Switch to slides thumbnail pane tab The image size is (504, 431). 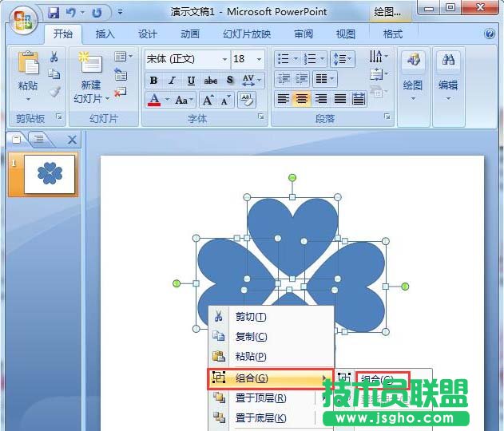pyautogui.click(x=17, y=139)
